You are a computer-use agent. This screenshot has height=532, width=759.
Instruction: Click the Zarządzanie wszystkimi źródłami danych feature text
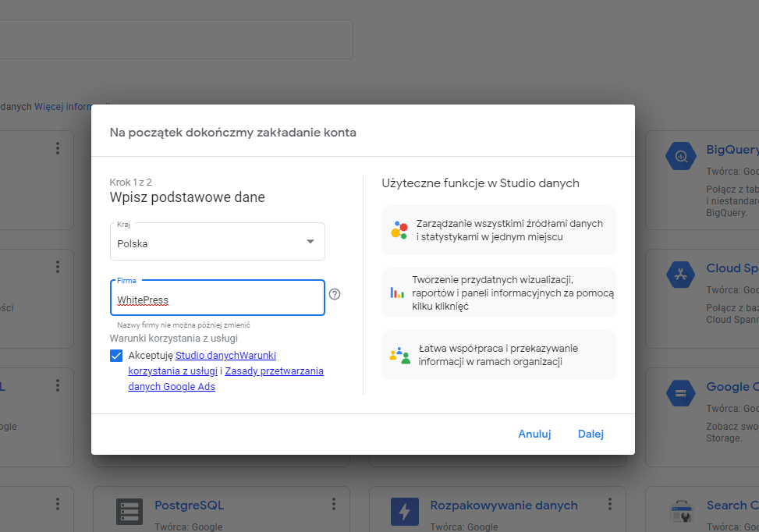coord(509,230)
